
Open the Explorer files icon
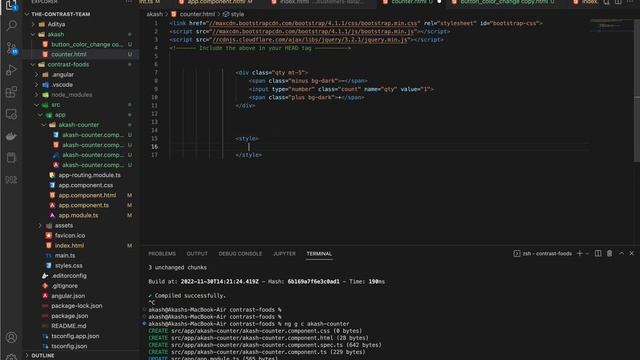coord(11,5)
